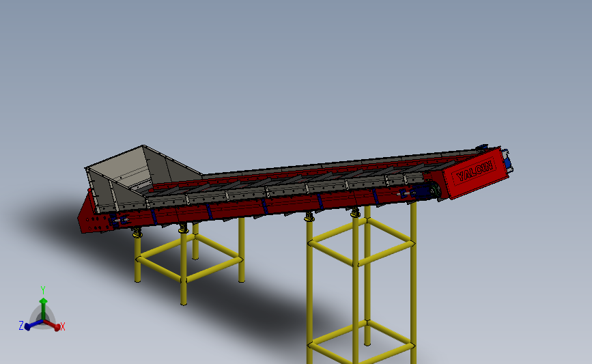Screen dimensions: 592x364
Task: Select the short yellow support frame under the hopper end
Action: tap(190, 261)
